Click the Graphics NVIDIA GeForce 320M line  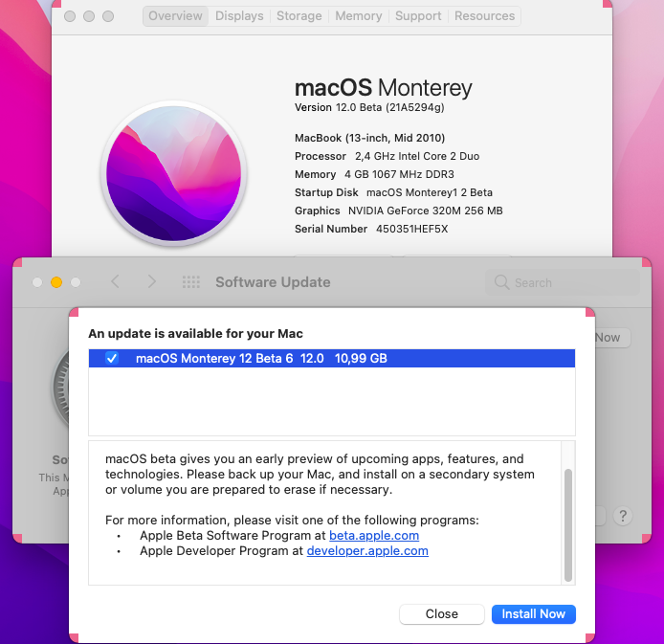click(x=398, y=211)
